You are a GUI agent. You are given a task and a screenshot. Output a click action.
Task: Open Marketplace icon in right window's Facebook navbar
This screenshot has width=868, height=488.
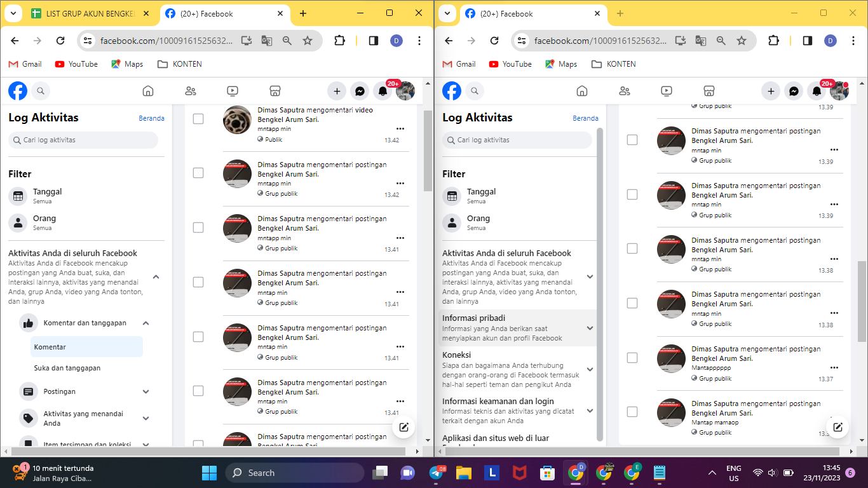(x=709, y=91)
